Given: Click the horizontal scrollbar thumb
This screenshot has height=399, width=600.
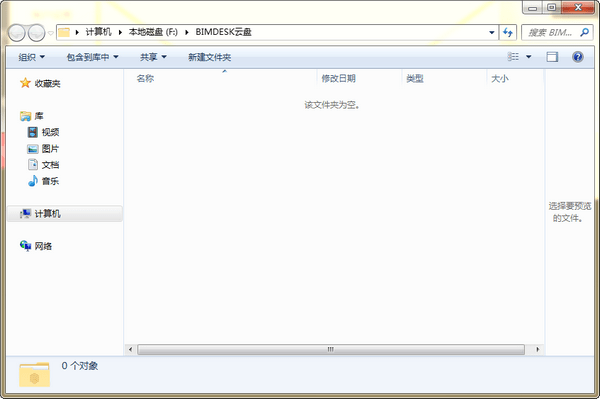Looking at the screenshot, I should click(331, 349).
